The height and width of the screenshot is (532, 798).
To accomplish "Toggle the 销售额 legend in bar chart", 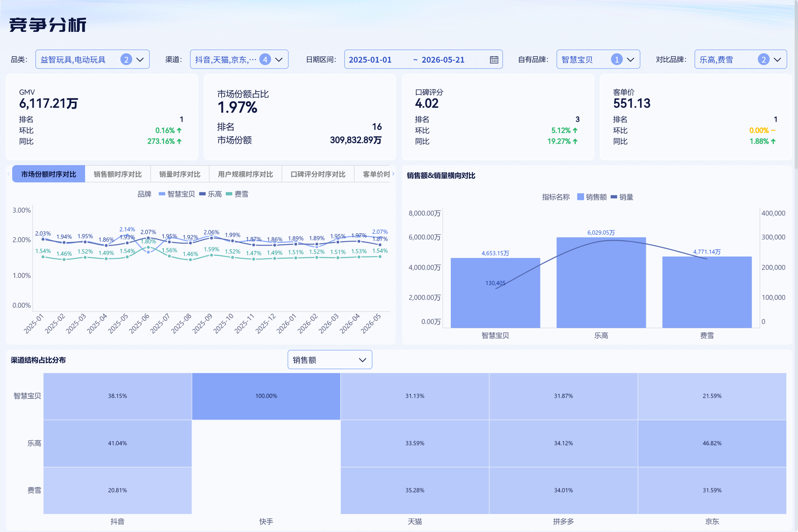I will point(592,197).
